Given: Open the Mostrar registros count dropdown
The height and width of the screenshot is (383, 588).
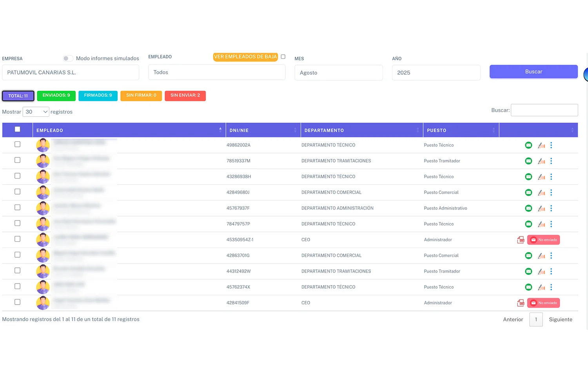Looking at the screenshot, I should pyautogui.click(x=36, y=112).
